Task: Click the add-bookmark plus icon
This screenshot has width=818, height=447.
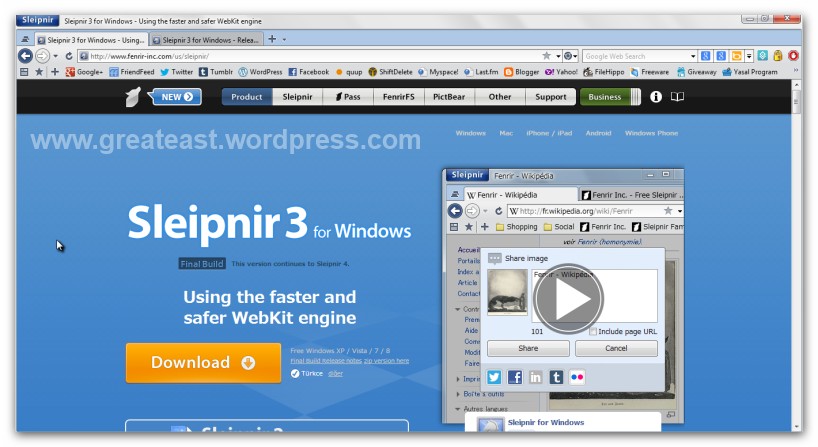Action: pyautogui.click(x=54, y=72)
